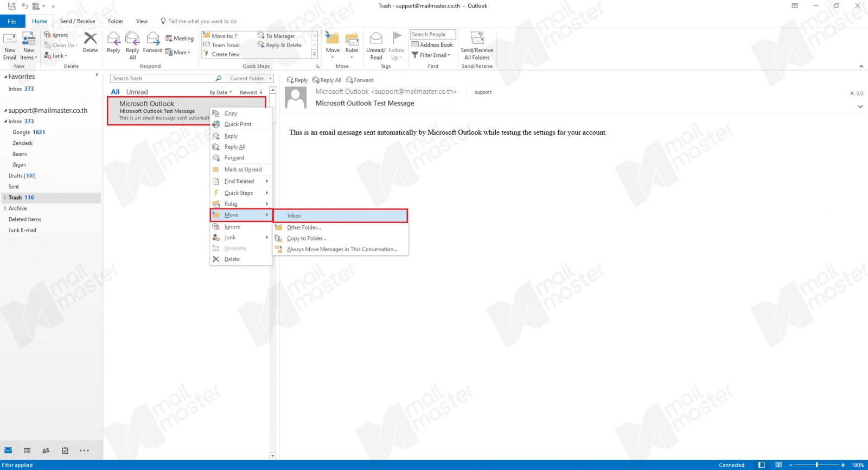Click Reply in the reading pane
Screen dimensions: 868x470
point(297,80)
